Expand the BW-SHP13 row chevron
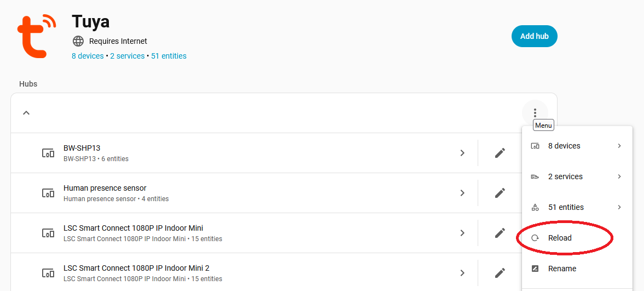The width and height of the screenshot is (644, 291). coord(462,153)
